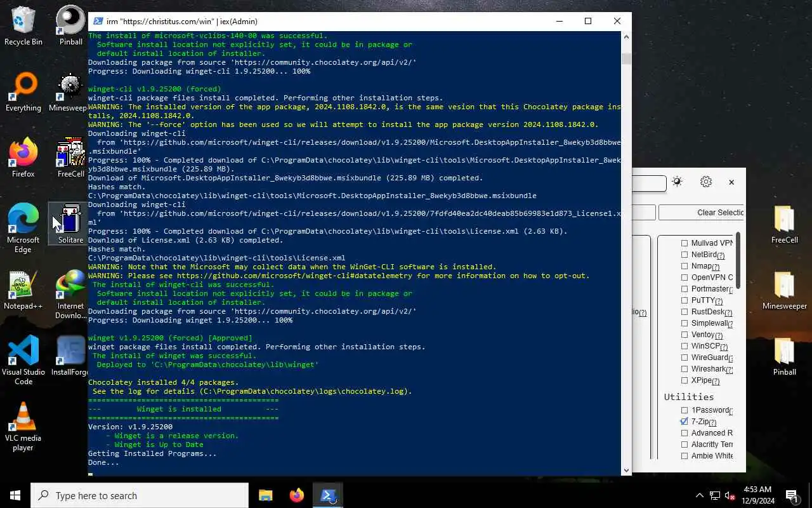The height and width of the screenshot is (508, 812).
Task: Open the (?) link next to NetBird
Action: click(x=721, y=256)
